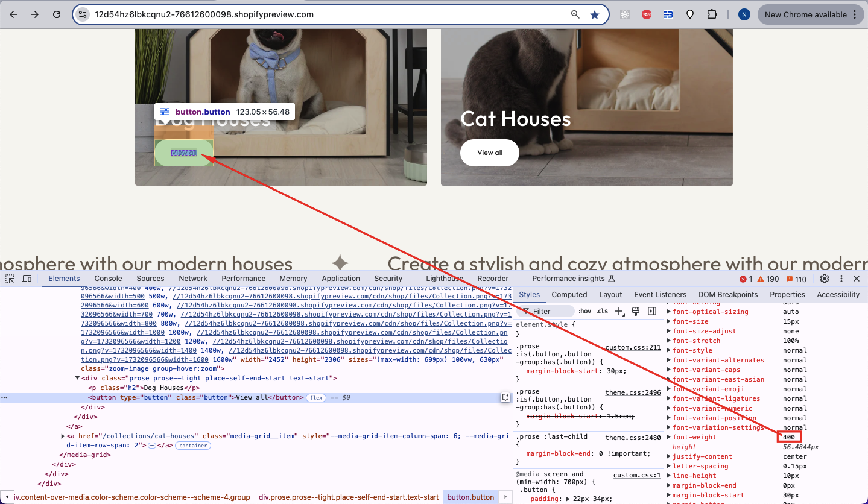
Task: Open the Recorder tab
Action: (493, 279)
